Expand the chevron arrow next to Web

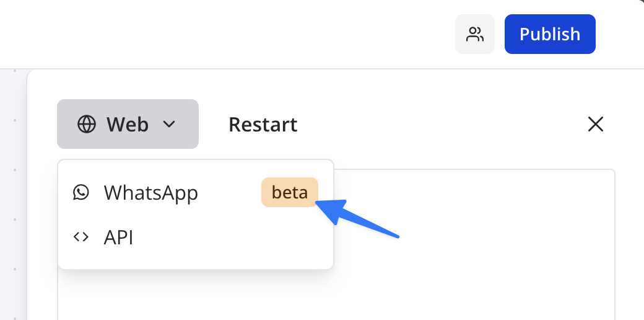click(x=169, y=124)
